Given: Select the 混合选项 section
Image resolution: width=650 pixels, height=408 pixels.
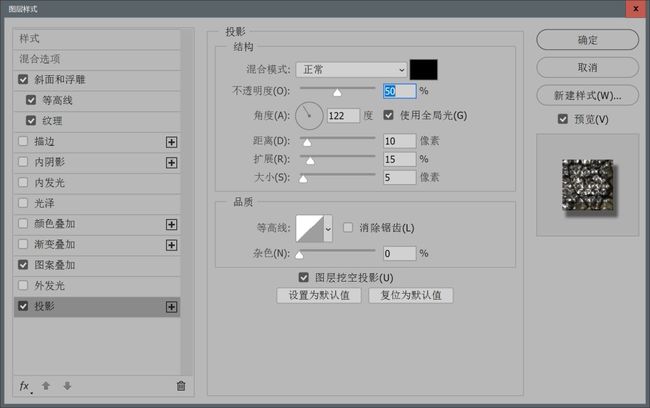Looking at the screenshot, I should [97, 59].
